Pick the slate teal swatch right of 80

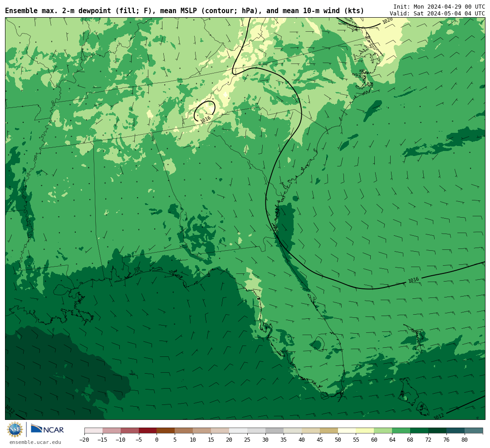point(474,430)
